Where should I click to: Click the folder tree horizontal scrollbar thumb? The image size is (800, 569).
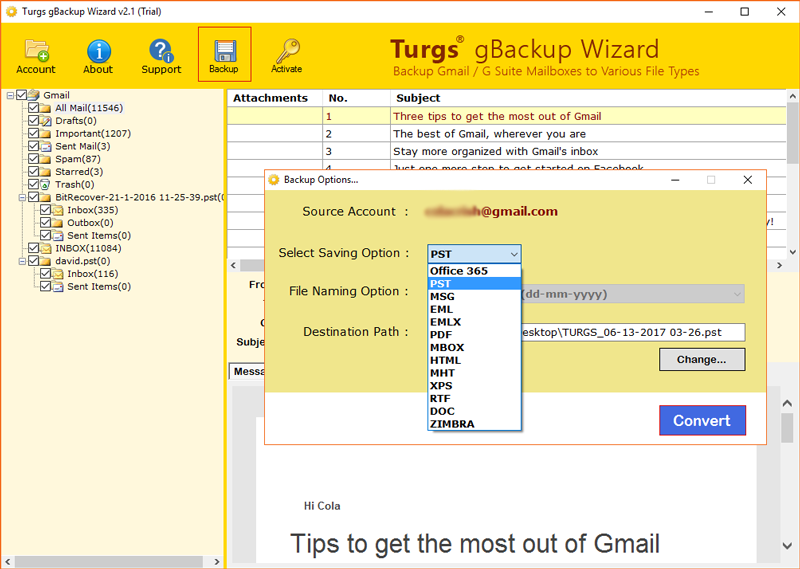(x=109, y=562)
